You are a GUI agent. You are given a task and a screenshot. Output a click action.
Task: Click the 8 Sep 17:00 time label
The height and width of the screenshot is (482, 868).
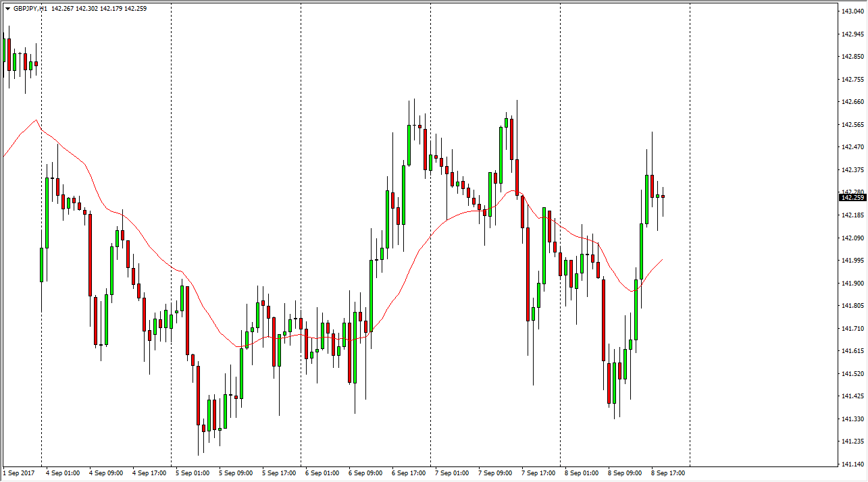[668, 473]
